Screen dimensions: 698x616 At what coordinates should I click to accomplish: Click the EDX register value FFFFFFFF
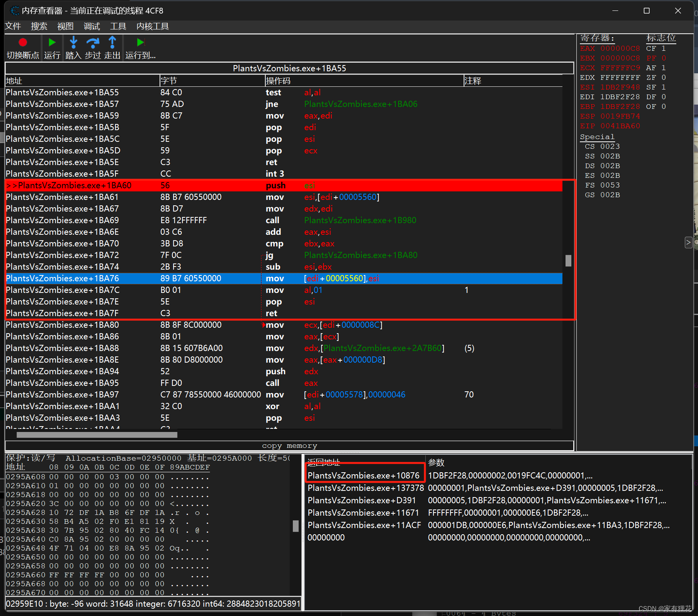[x=620, y=77]
